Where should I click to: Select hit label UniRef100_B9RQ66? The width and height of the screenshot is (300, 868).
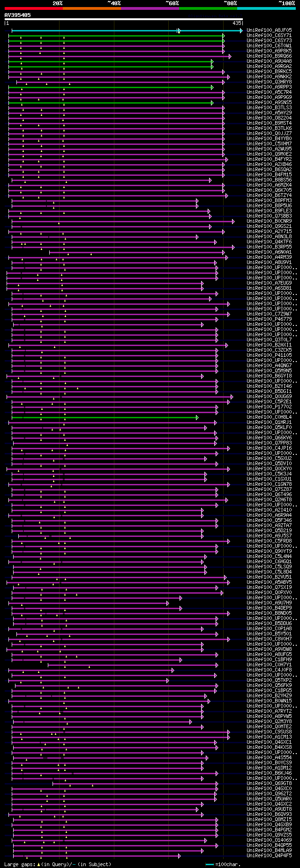(x=269, y=56)
